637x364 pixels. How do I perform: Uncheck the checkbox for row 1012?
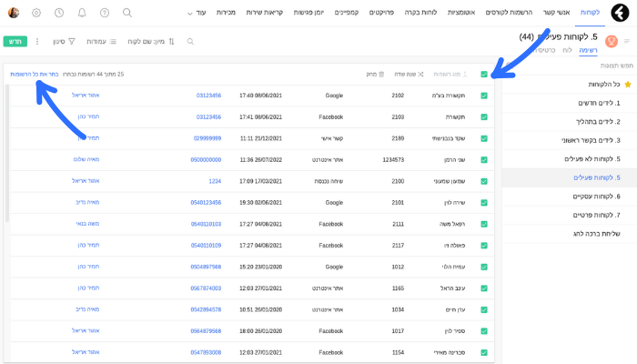point(484,267)
